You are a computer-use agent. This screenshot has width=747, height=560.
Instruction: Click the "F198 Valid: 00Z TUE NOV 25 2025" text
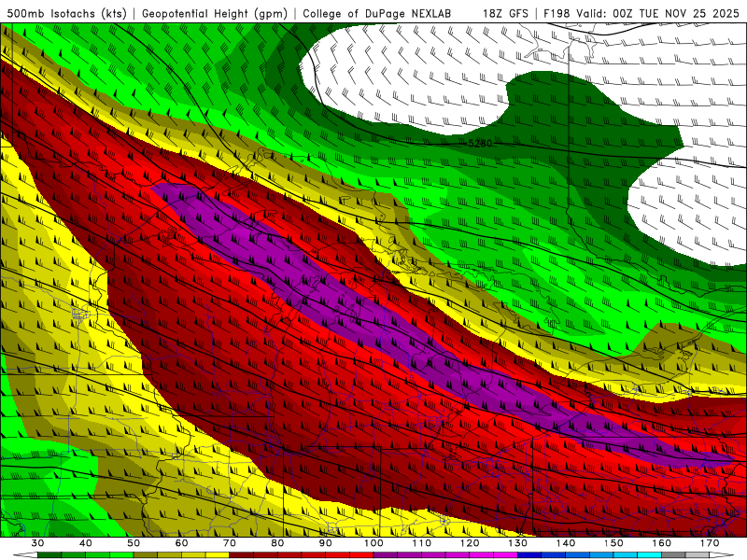point(641,14)
